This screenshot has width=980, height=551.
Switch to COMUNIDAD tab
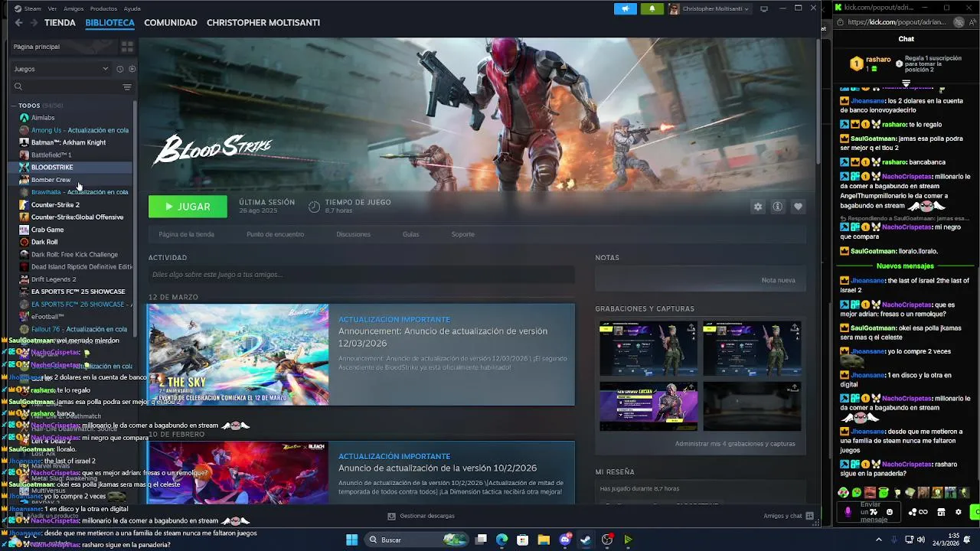point(171,23)
